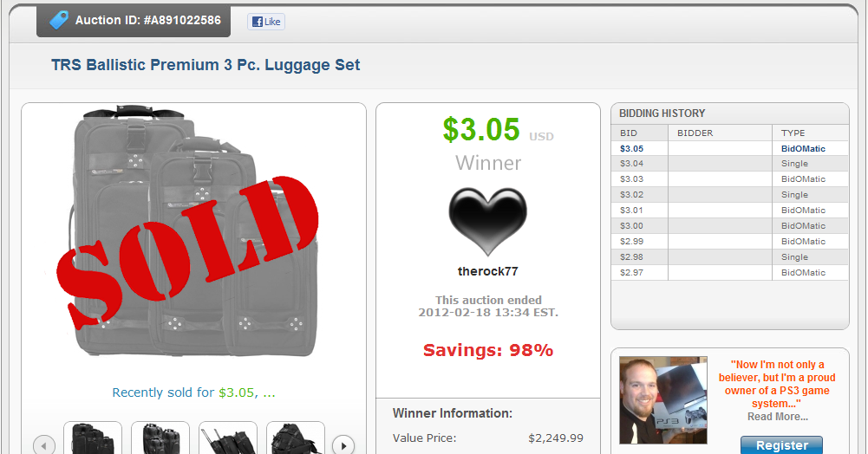Open the fourth luggage bag thumbnail
The image size is (868, 454).
pyautogui.click(x=296, y=438)
